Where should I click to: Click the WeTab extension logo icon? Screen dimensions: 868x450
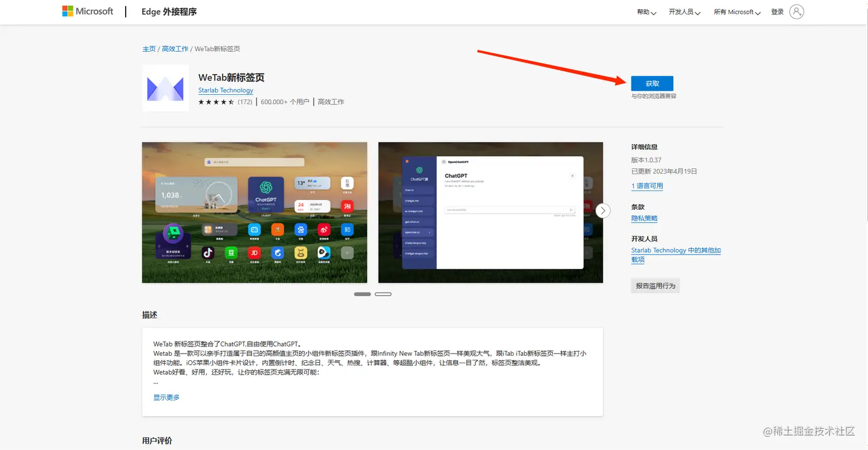tap(165, 88)
